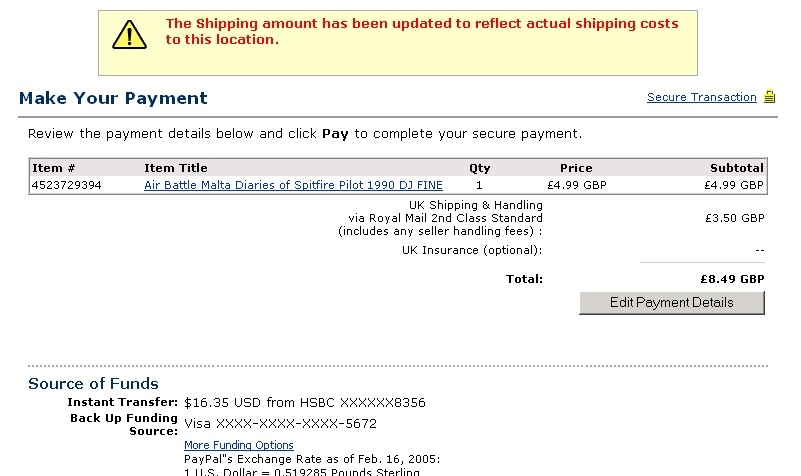
Task: Open the Secure Transaction link
Action: (x=701, y=97)
